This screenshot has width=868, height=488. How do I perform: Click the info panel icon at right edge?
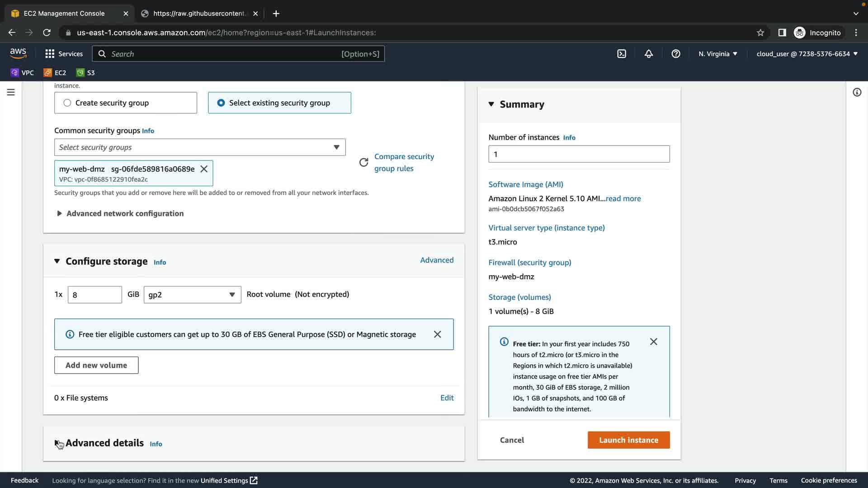point(857,92)
